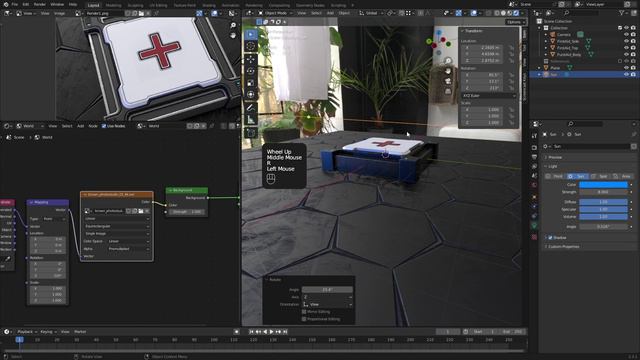Select rendered viewport shading mode
The image size is (640, 360).
pos(516,13)
